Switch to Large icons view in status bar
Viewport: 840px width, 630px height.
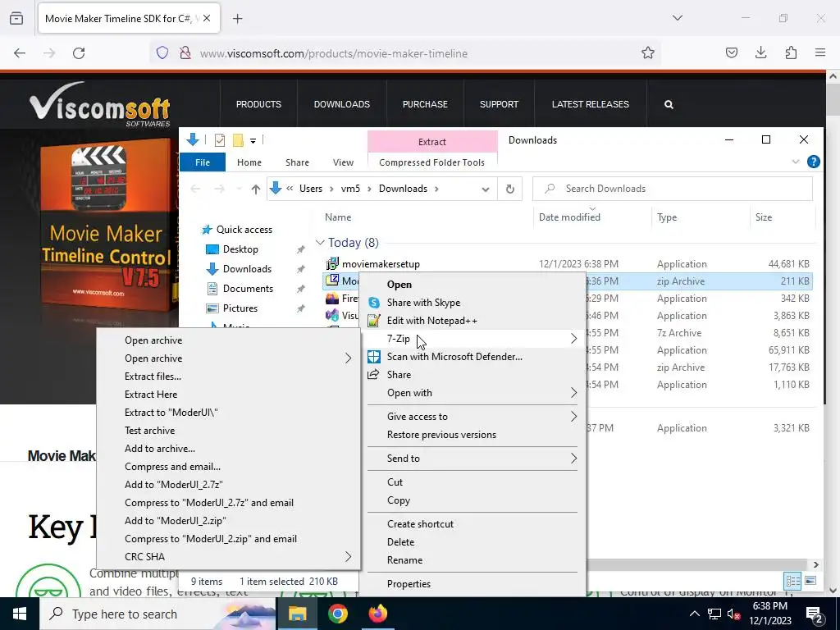click(x=810, y=581)
